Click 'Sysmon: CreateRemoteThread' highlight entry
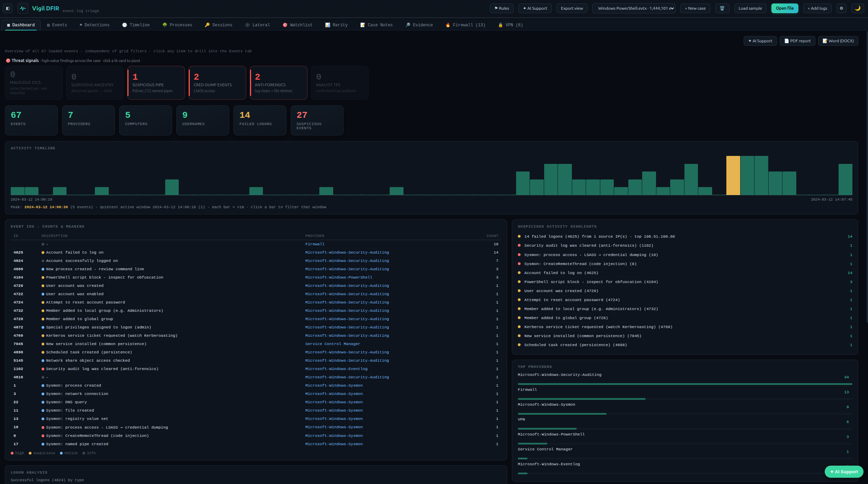The width and height of the screenshot is (868, 484). pyautogui.click(x=685, y=264)
